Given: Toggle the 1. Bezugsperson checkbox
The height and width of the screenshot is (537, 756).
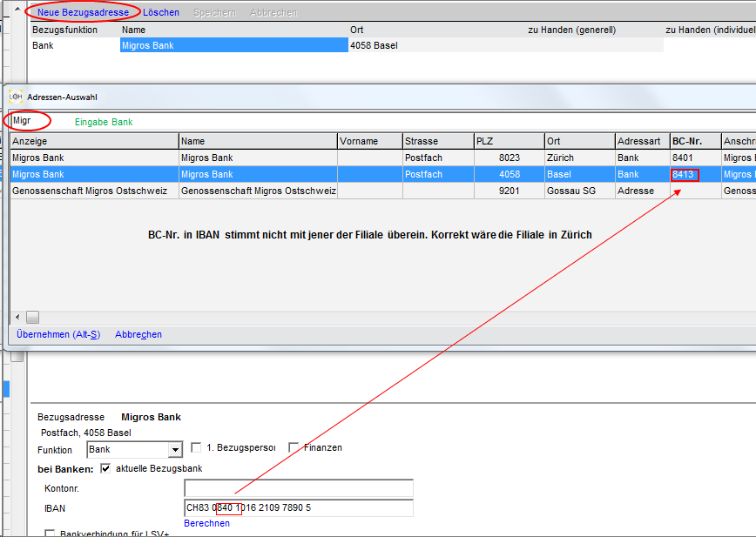Looking at the screenshot, I should (x=196, y=447).
